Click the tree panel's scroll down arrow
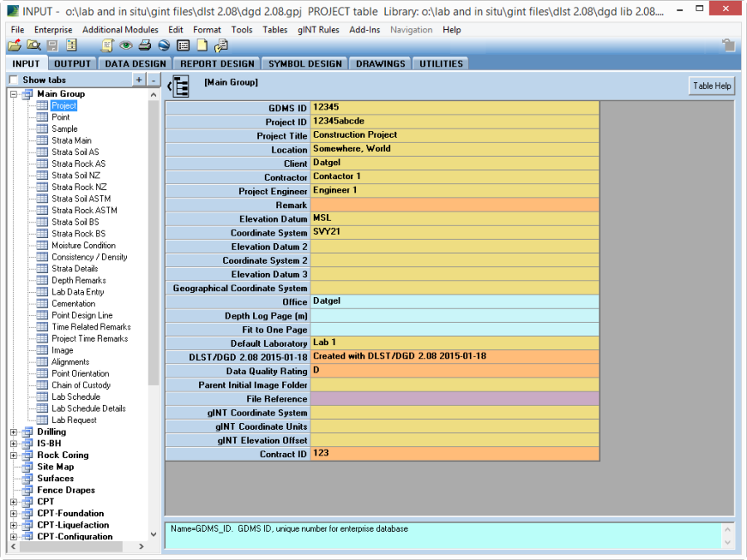747x560 pixels. [154, 535]
